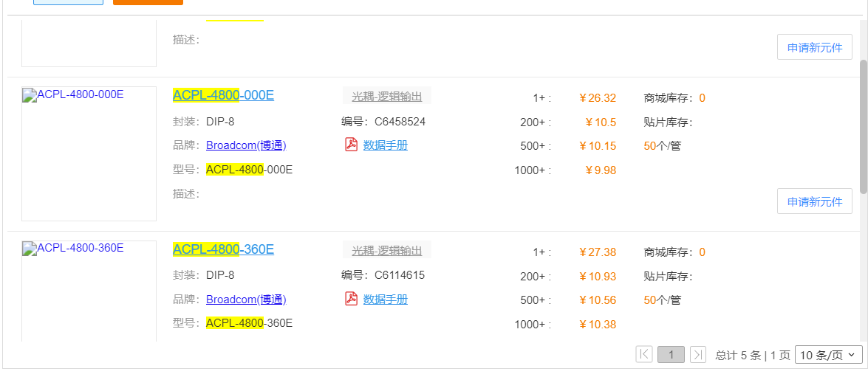Image resolution: width=868 pixels, height=377 pixels.
Task: Click PDF icon for ACPL-4800-360E datasheet
Action: tap(352, 299)
